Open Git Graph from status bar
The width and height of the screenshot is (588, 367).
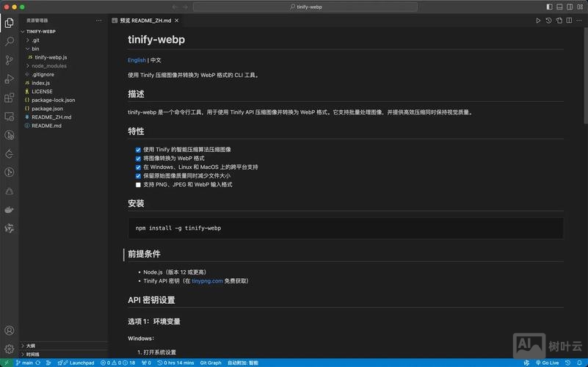[211, 363]
